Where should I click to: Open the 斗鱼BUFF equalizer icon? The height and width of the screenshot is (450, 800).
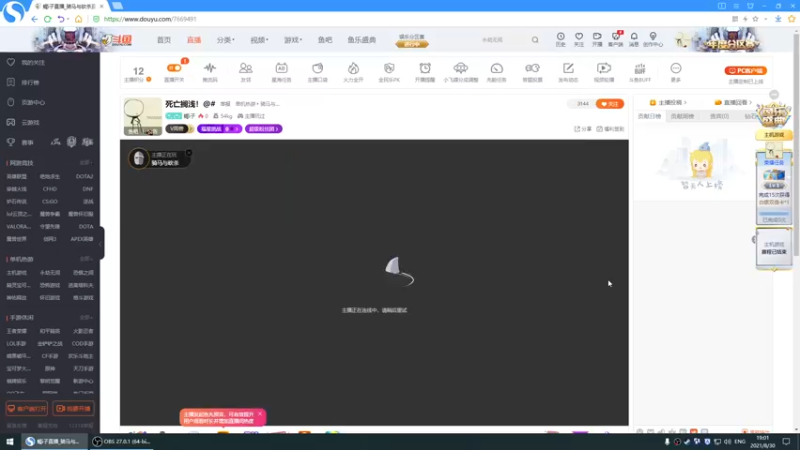(640, 72)
